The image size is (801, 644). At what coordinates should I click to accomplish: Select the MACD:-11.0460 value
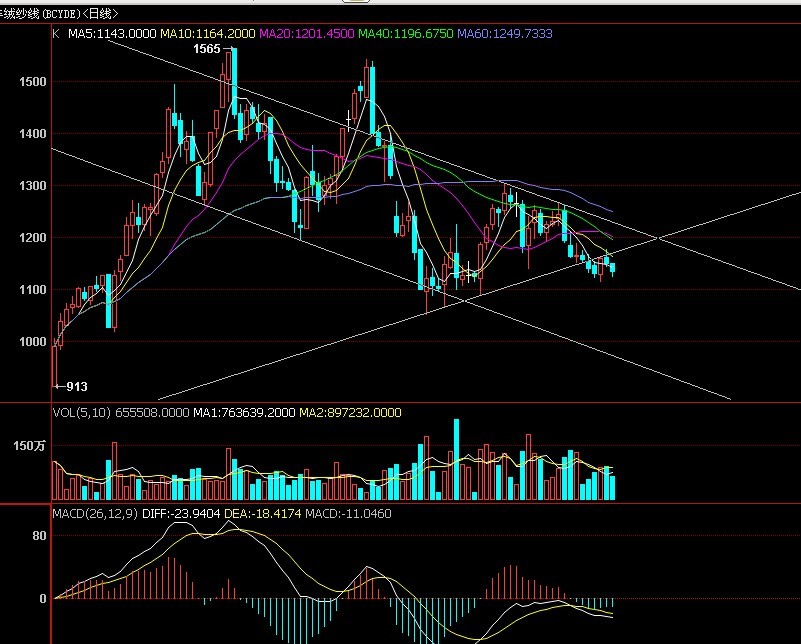coord(348,514)
